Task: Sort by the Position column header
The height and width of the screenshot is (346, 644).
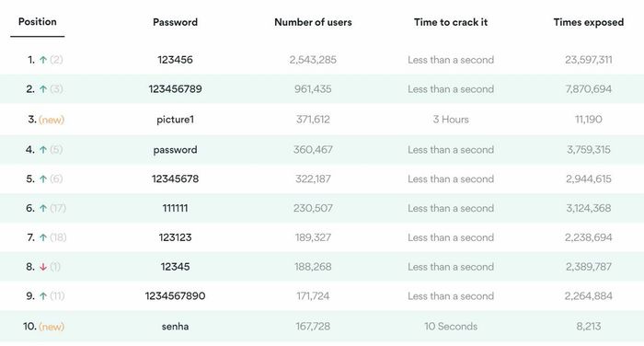Action: click(x=38, y=22)
